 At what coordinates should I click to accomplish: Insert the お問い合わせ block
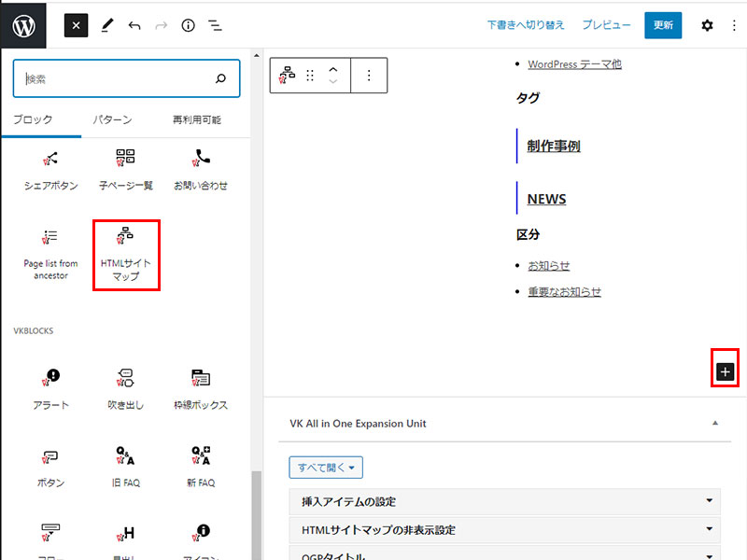tap(201, 169)
